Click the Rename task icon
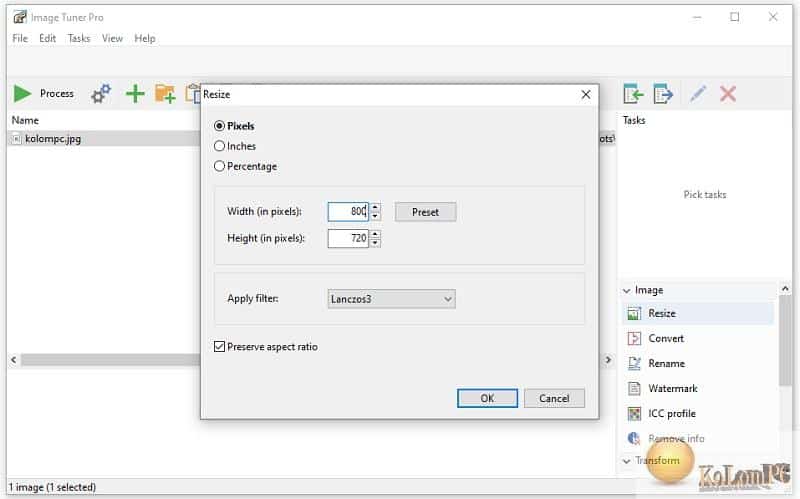 click(x=634, y=363)
